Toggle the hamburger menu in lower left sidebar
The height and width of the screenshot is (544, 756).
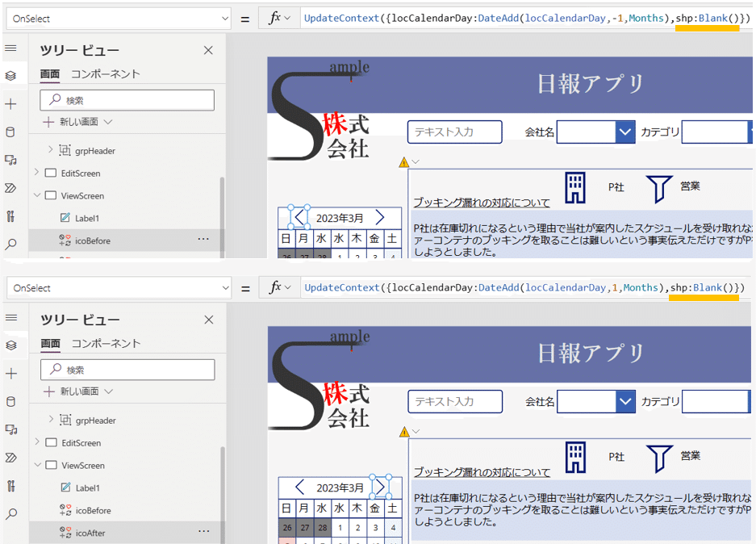(11, 318)
